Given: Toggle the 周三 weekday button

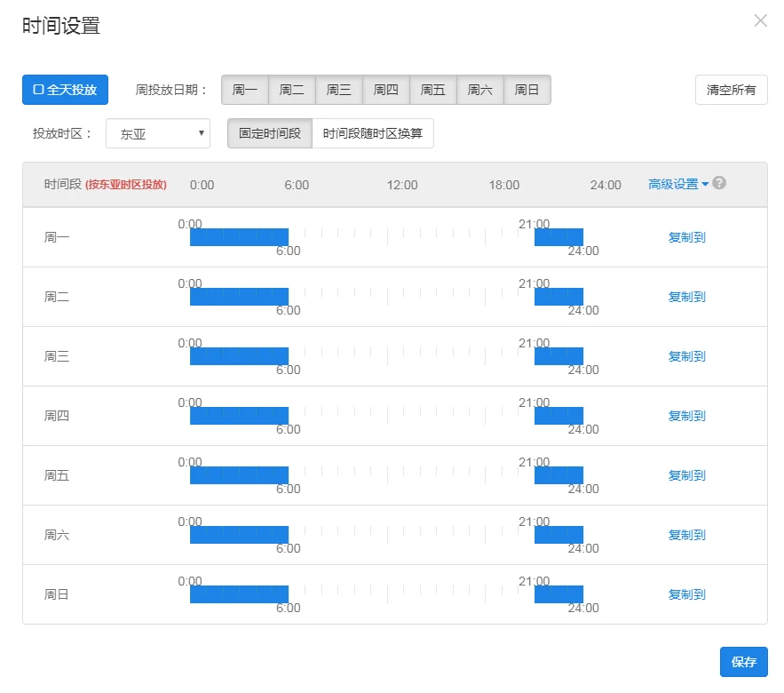Looking at the screenshot, I should coord(339,90).
